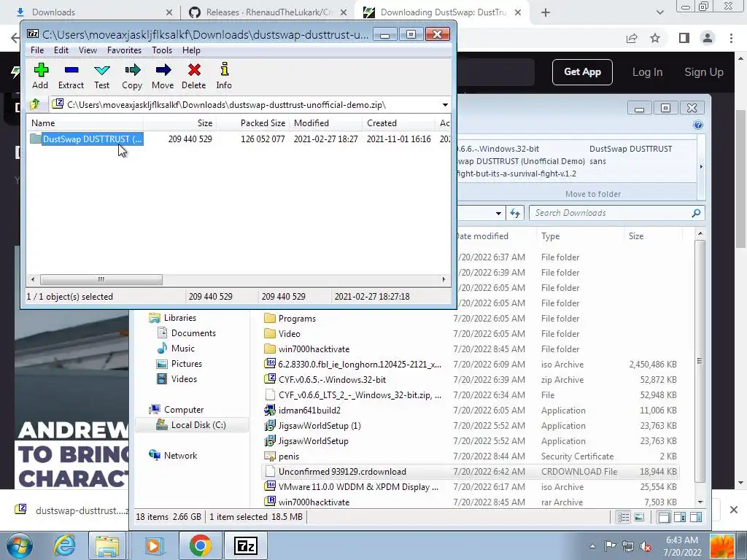
Task: Select Network in the navigation pane
Action: pos(180,455)
